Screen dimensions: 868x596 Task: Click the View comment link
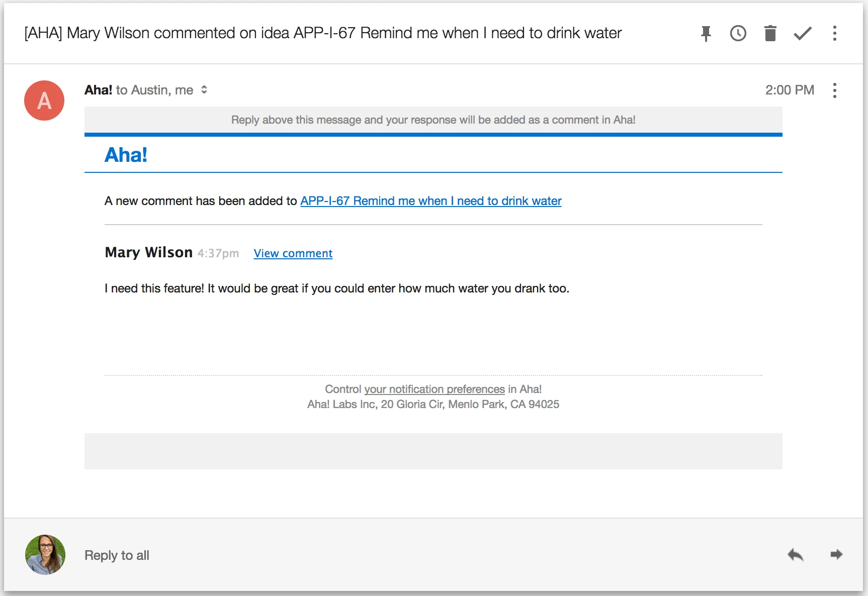(x=293, y=253)
